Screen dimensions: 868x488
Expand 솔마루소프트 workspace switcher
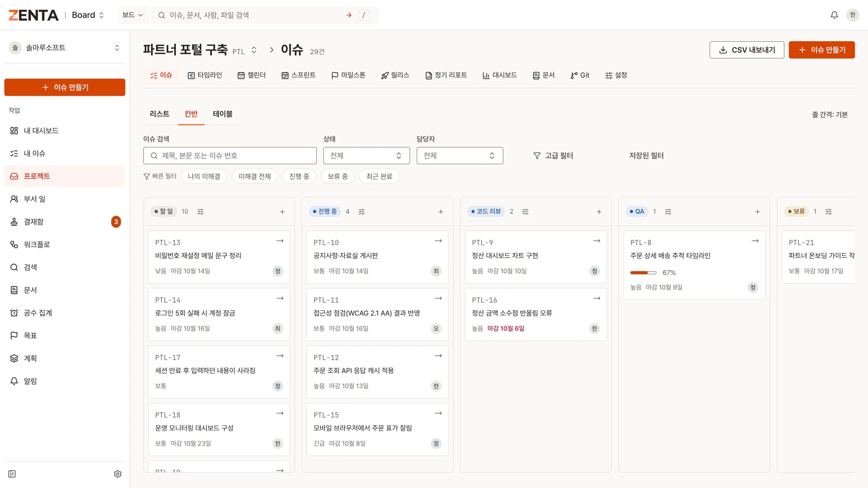[x=65, y=48]
